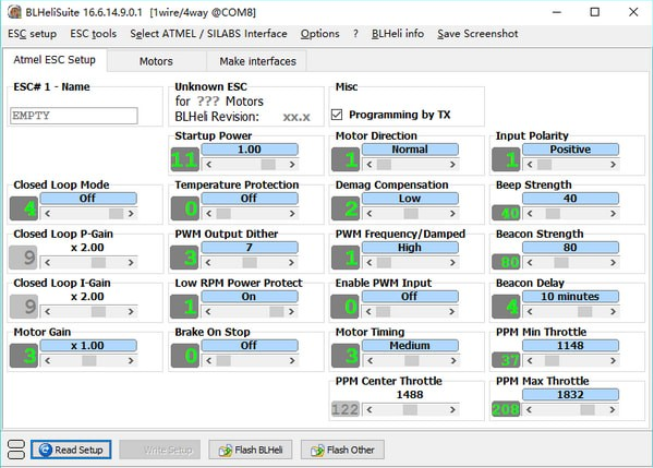Click the PPM Max Throttle slider thumb
This screenshot has width=653, height=468.
[588, 410]
